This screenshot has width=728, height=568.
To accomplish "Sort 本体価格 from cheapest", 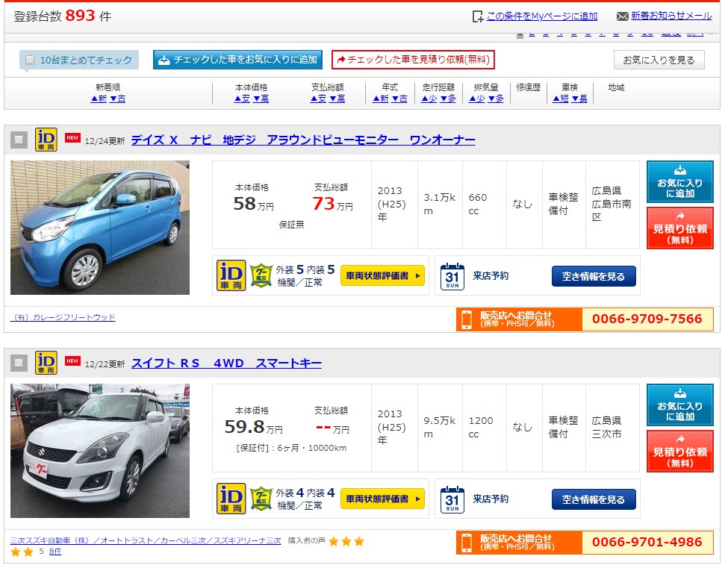I will (x=243, y=99).
